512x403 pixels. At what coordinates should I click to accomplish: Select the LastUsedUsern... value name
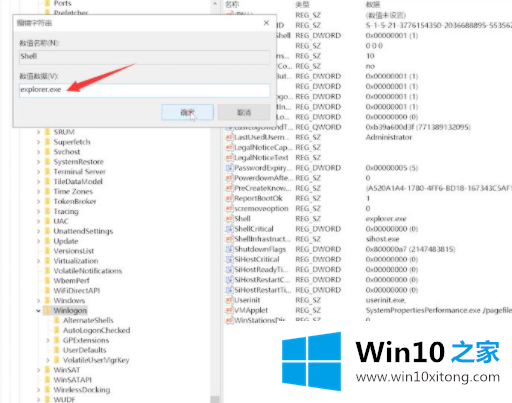(263, 137)
